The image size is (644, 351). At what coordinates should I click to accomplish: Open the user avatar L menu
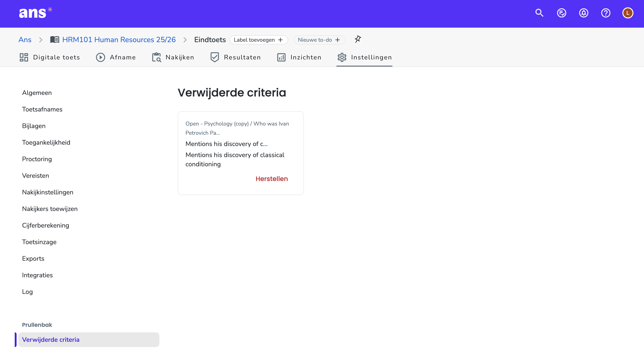[x=627, y=13]
